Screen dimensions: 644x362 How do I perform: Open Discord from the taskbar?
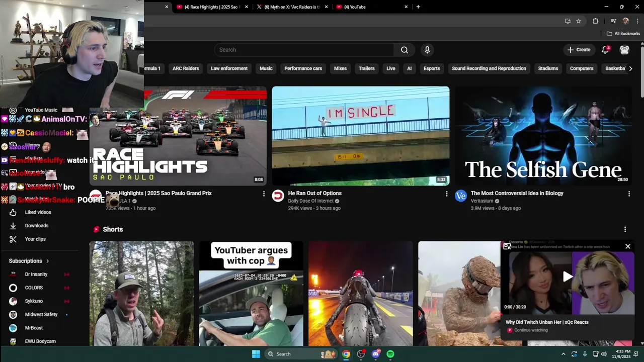(376, 354)
